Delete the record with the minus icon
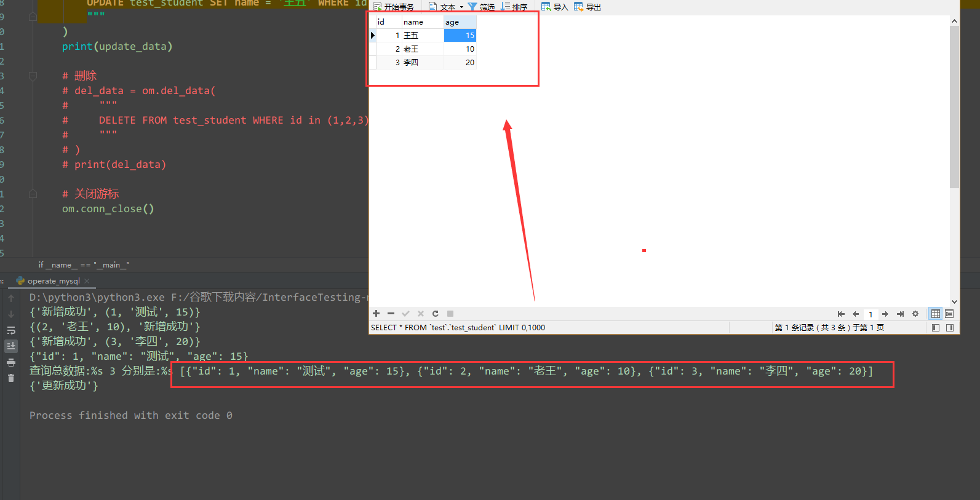This screenshot has width=980, height=500. (x=391, y=314)
